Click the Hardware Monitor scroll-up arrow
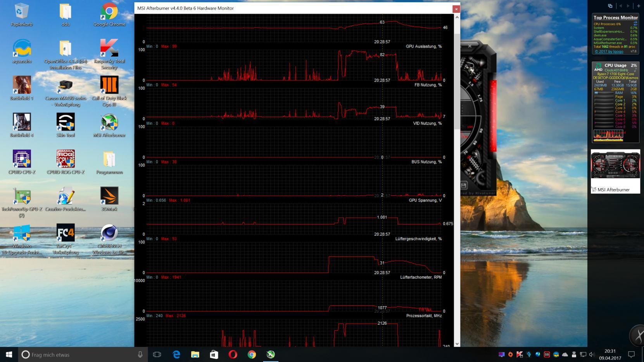 457,17
